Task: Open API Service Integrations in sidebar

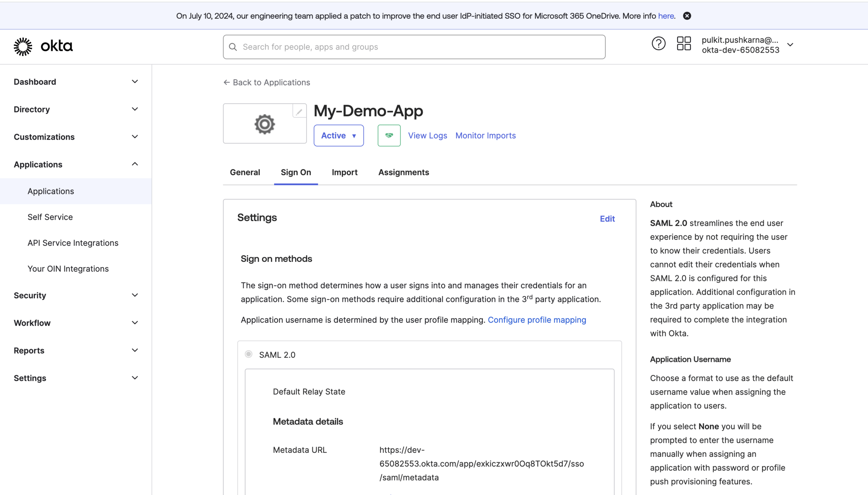Action: (73, 243)
